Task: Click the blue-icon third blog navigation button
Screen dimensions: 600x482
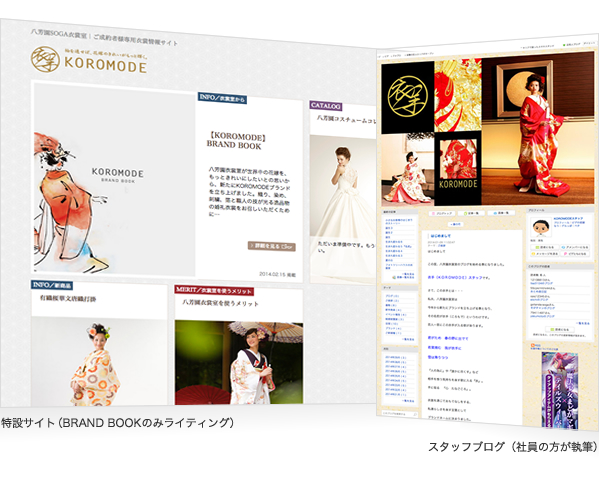Action: pyautogui.click(x=502, y=213)
